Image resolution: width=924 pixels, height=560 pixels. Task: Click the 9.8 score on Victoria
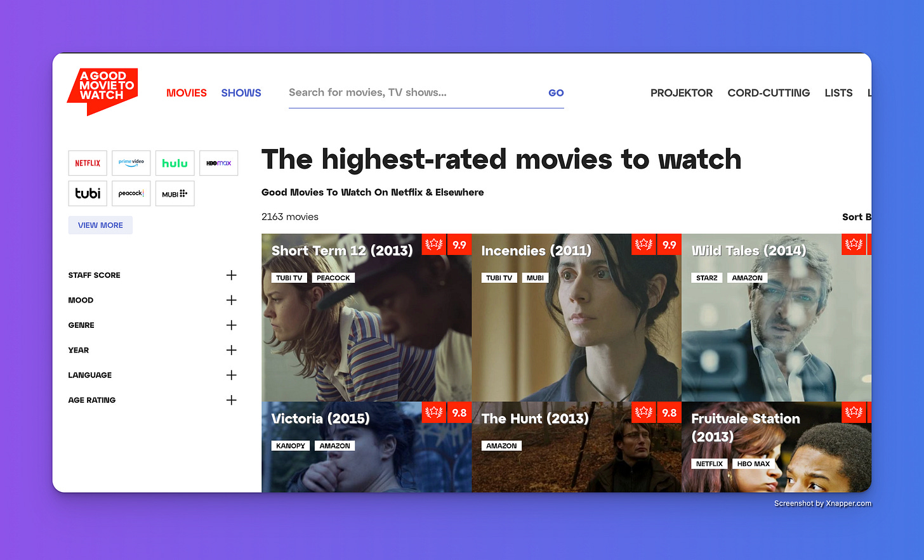point(459,412)
